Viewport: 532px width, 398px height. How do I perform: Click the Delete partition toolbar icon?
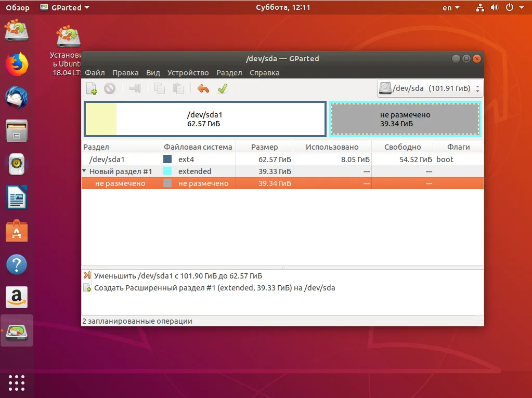[x=110, y=89]
